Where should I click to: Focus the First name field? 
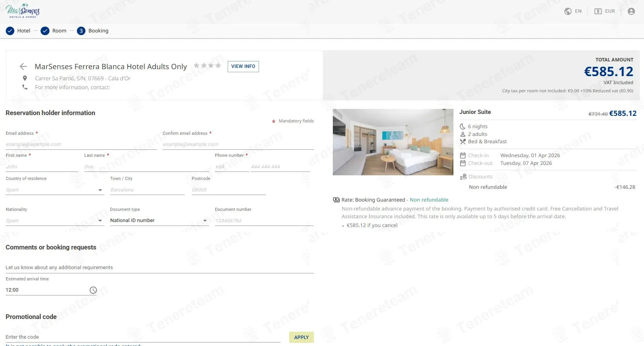pyautogui.click(x=42, y=167)
